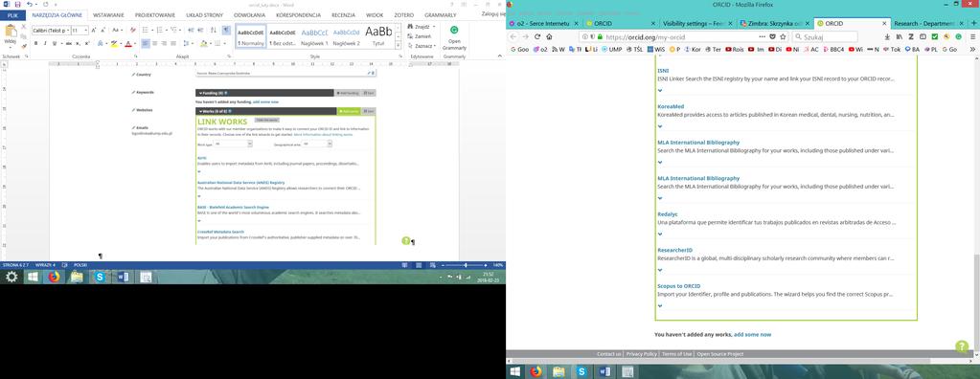The height and width of the screenshot is (379, 980).
Task: Click the settings gear on the left taskbar
Action: pyautogui.click(x=11, y=277)
